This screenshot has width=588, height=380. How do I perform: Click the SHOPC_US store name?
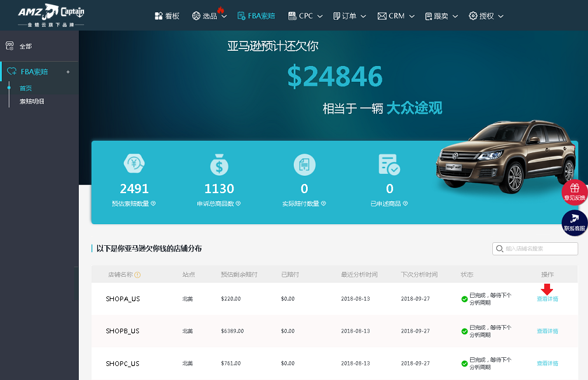tap(123, 364)
